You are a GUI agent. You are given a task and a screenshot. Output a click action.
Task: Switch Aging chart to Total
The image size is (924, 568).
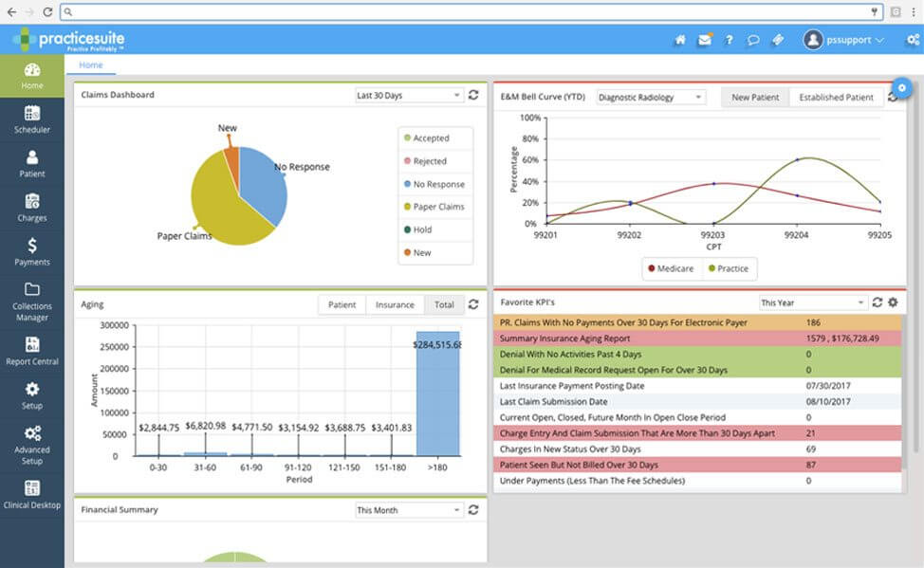(x=444, y=304)
